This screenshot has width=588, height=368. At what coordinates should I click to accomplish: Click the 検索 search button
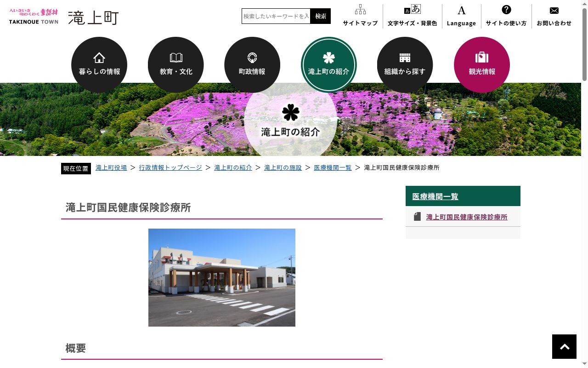(321, 16)
